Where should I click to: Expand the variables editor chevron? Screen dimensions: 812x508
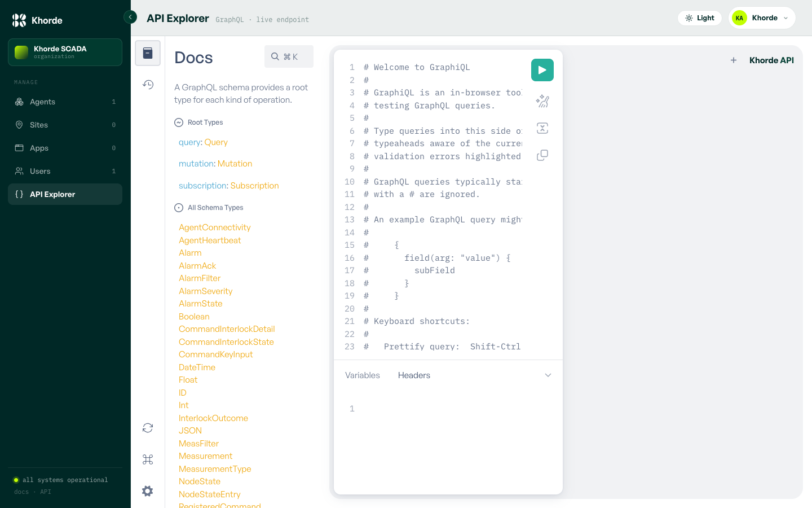548,375
